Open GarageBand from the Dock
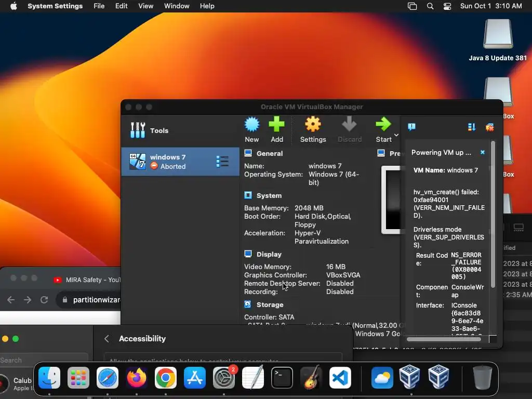Viewport: 532px width, 399px height. click(x=311, y=377)
